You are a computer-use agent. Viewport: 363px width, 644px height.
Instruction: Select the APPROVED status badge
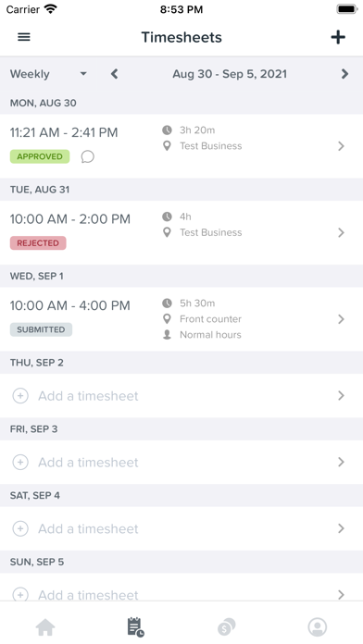point(40,156)
